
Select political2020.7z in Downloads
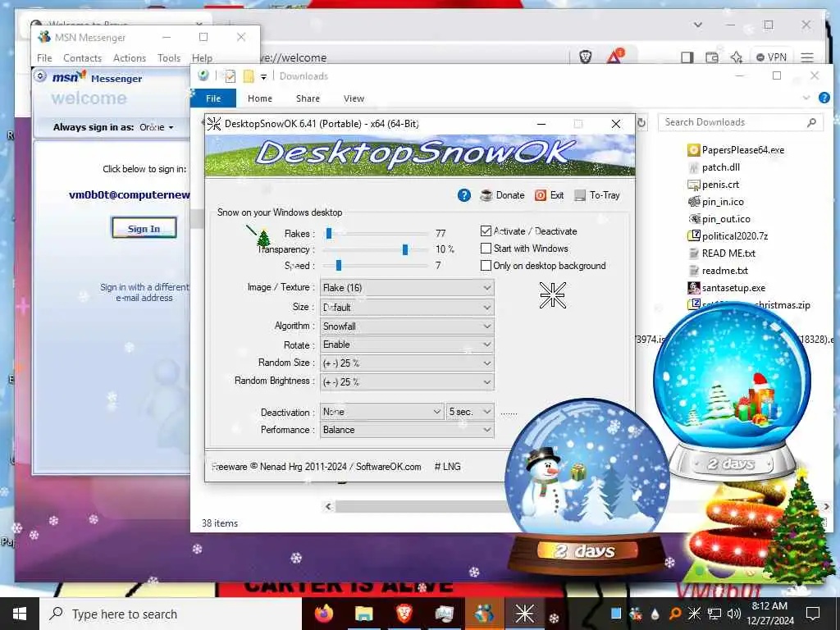728,235
